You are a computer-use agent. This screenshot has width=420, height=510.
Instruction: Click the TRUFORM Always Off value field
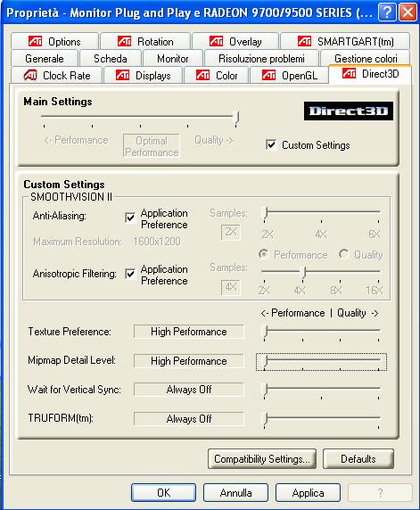pyautogui.click(x=189, y=418)
